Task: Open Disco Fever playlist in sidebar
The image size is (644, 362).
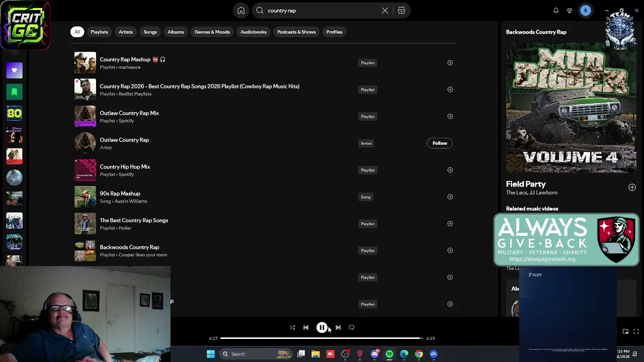Action: click(14, 135)
